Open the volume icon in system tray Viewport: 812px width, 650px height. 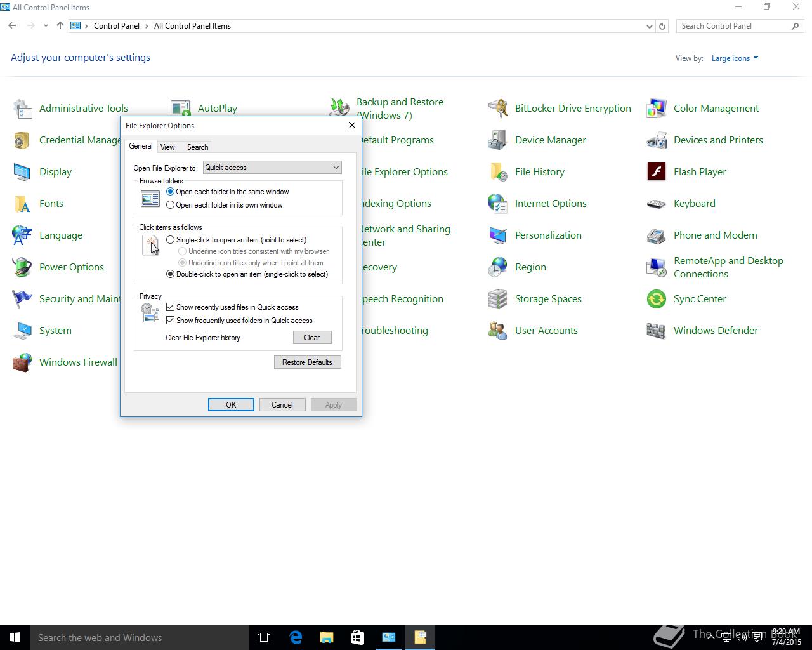741,637
